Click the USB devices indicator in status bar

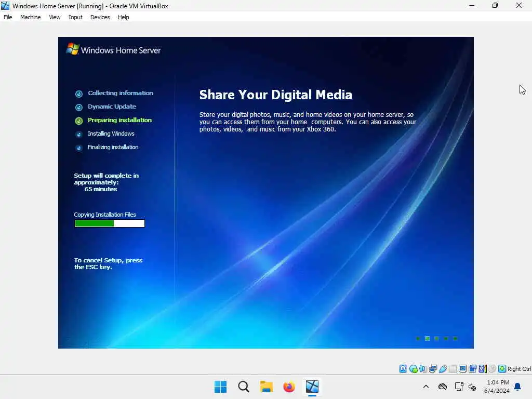pos(443,368)
